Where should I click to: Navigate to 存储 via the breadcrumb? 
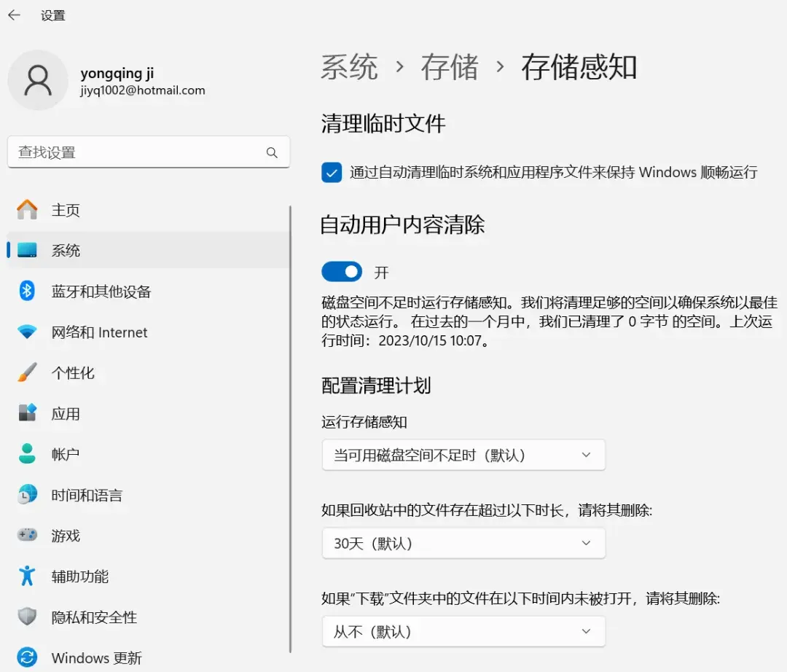tap(450, 67)
